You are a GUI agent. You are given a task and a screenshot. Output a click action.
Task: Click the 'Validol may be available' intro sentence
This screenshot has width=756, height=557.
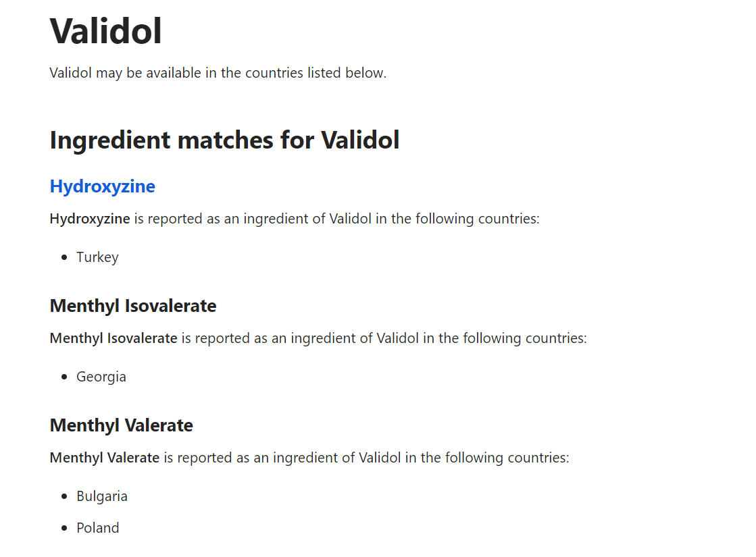(x=218, y=73)
